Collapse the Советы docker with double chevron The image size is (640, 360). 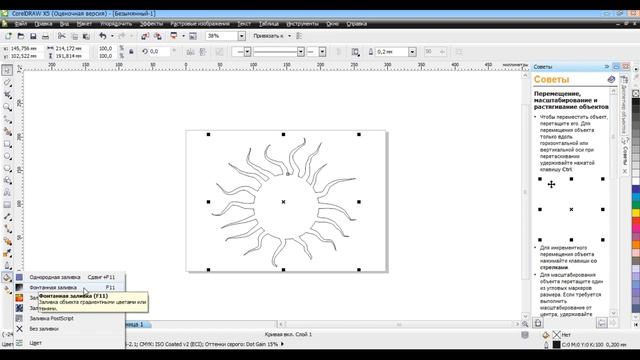pyautogui.click(x=607, y=67)
